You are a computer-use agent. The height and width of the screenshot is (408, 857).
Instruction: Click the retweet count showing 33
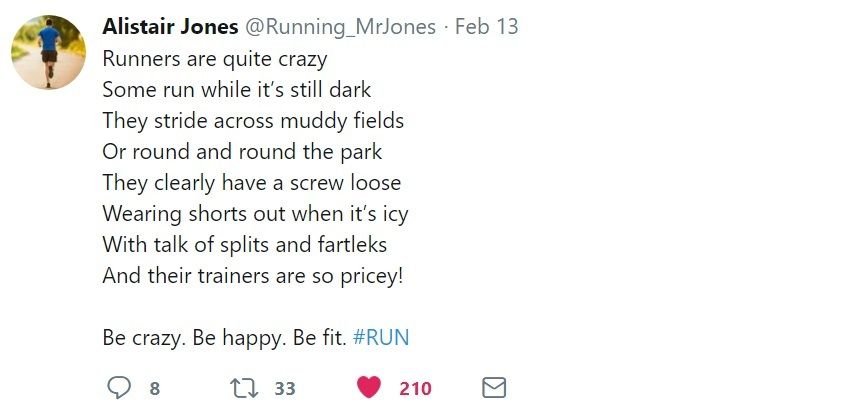(285, 388)
